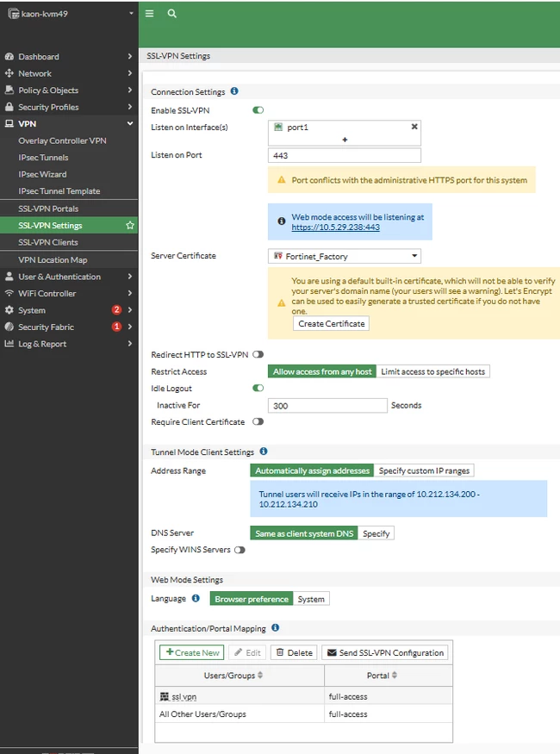This screenshot has height=754, width=560.
Task: Open VPN Location Map menu item
Action: pos(53,259)
